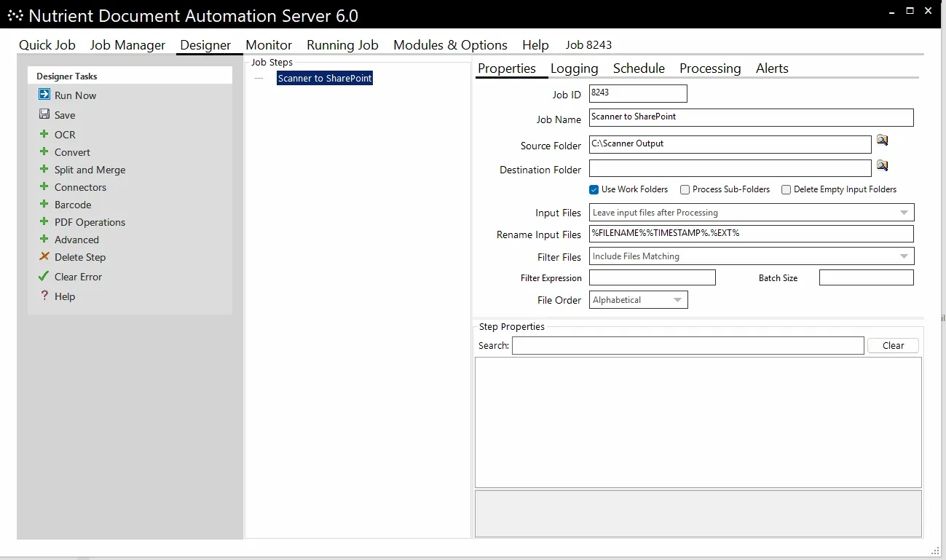Switch to the Monitor tab
This screenshot has width=946, height=560.
[x=269, y=45]
